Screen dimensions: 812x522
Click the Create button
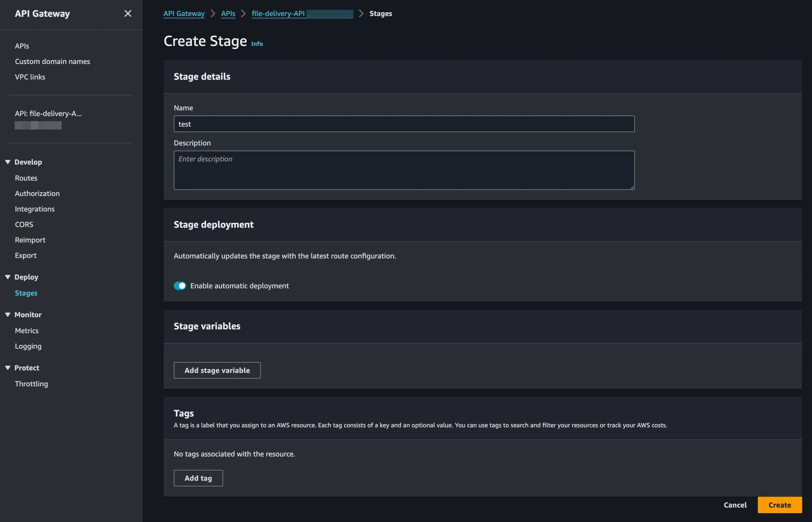click(x=780, y=505)
